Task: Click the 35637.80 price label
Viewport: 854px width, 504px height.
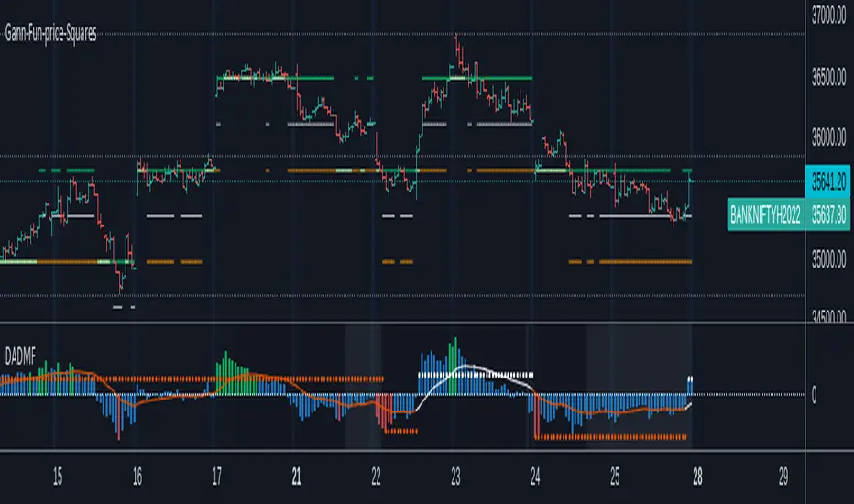Action: pos(827,213)
